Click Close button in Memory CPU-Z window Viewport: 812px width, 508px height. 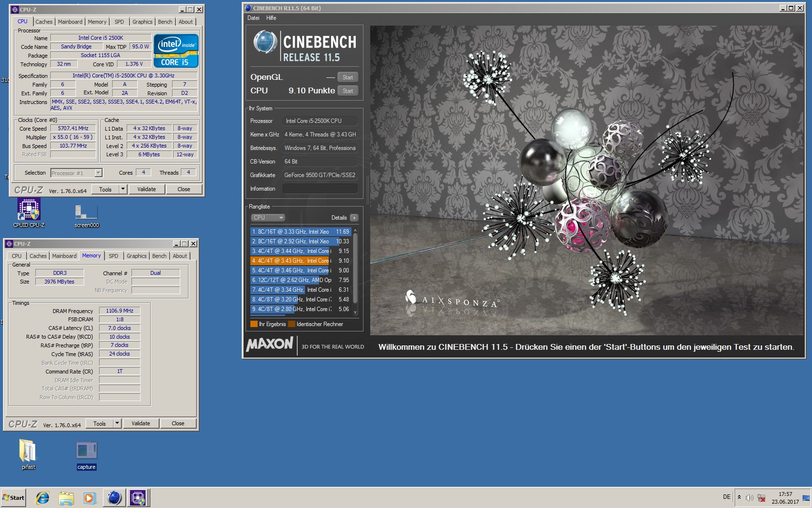point(178,423)
